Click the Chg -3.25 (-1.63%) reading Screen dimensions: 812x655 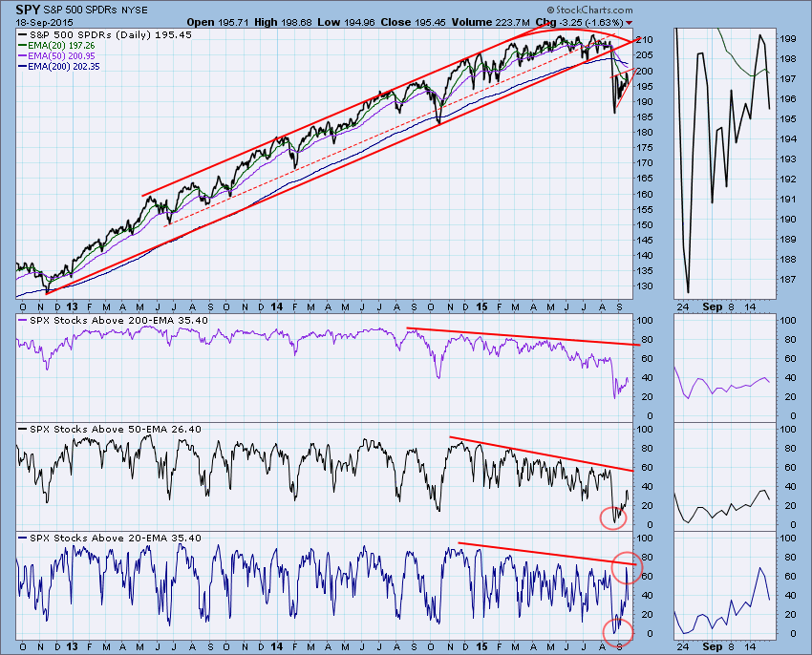click(579, 22)
